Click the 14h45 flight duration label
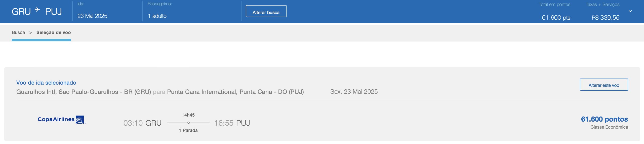The height and width of the screenshot is (144, 644). 188,115
